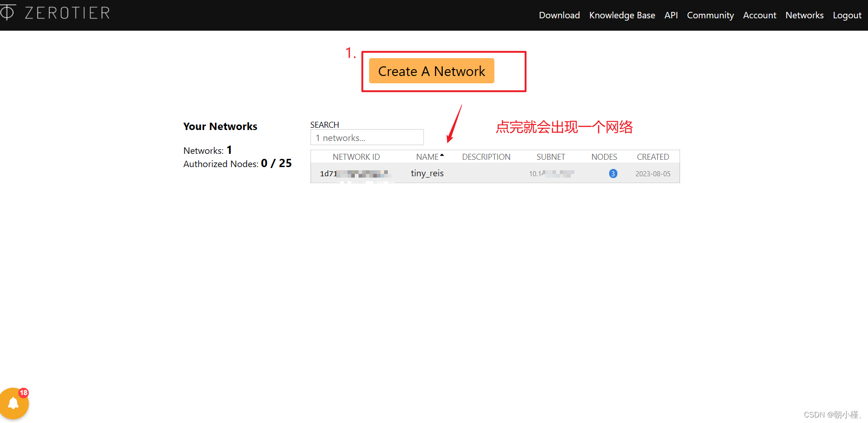Sort by the SUBNET column header

[x=551, y=157]
